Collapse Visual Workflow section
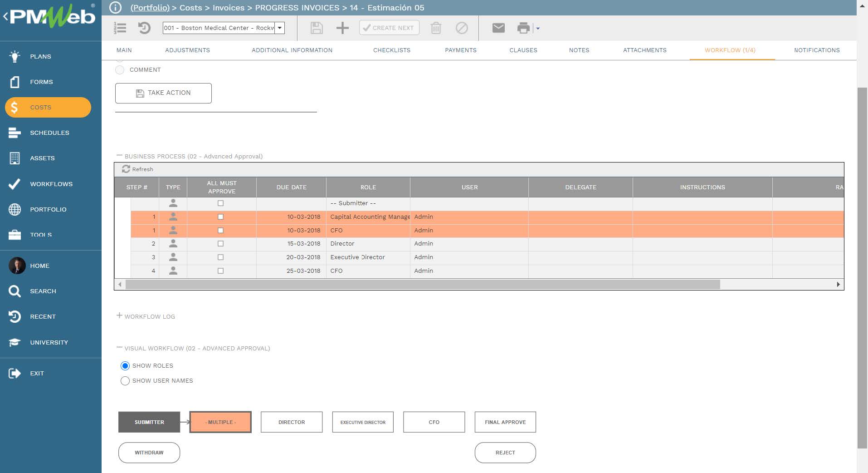 coord(120,348)
